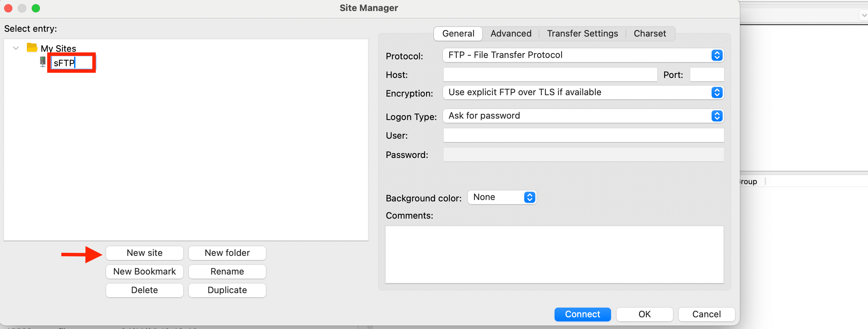Open the Background color dropdown

pyautogui.click(x=502, y=197)
